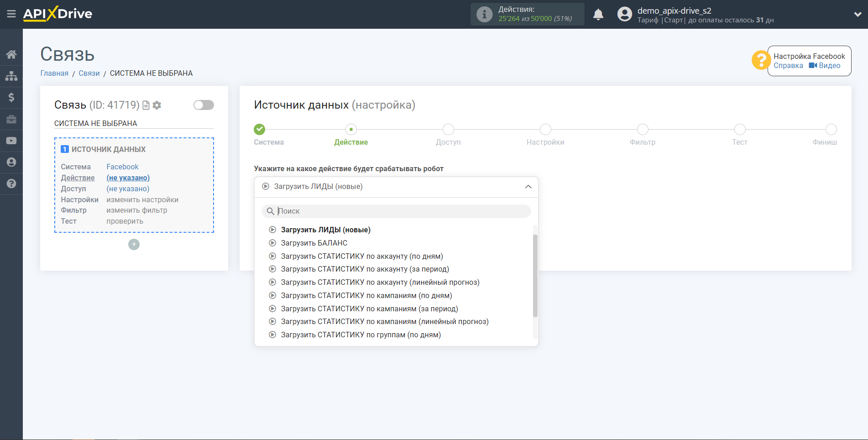Open the Видео help link

(x=825, y=66)
